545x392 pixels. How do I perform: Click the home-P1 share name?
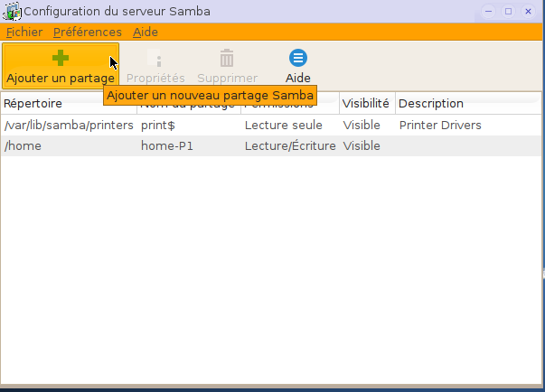click(x=167, y=145)
